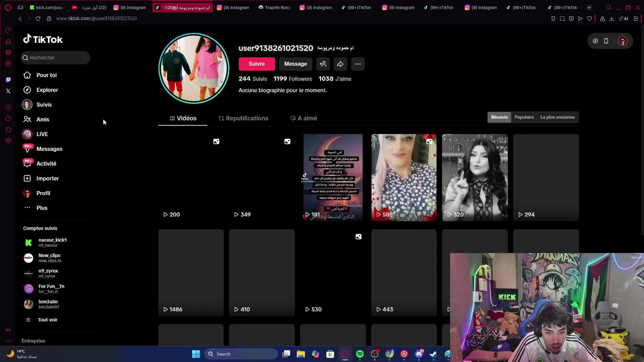Click the add-friend icon beside Message
644x362 pixels.
323,64
